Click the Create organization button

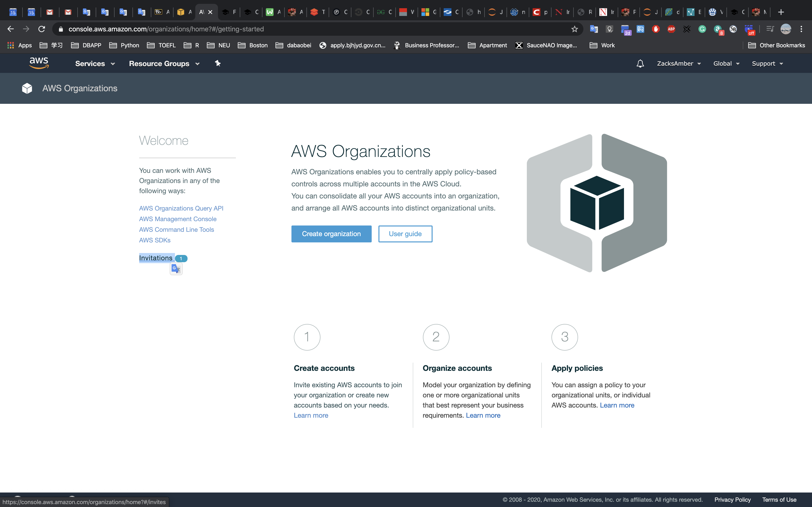tap(331, 234)
